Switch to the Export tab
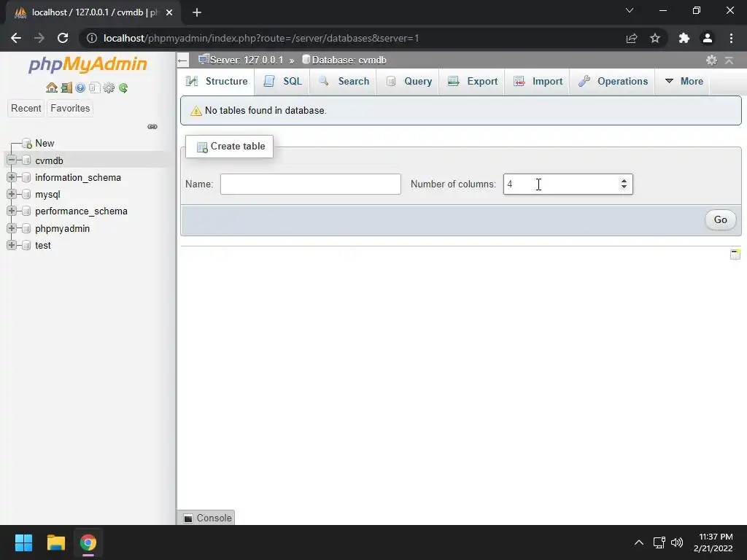Screen dimensions: 747x560 pyautogui.click(x=472, y=82)
